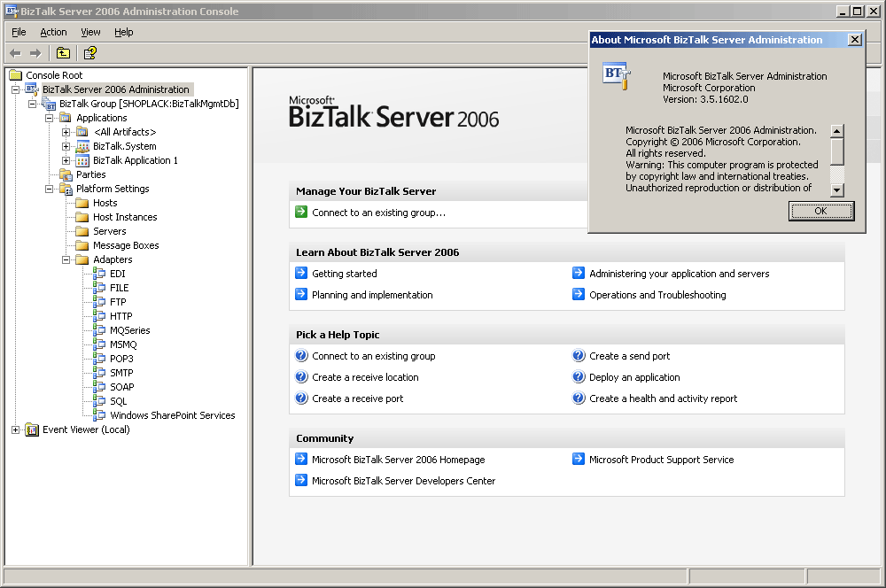Open Create a health and activity report topic
Image resolution: width=886 pixels, height=588 pixels.
664,398
